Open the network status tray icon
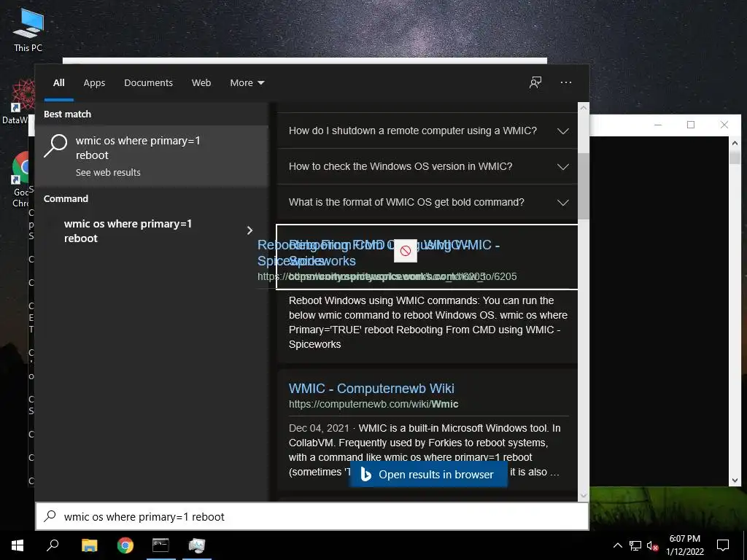This screenshot has width=747, height=560. click(x=635, y=545)
